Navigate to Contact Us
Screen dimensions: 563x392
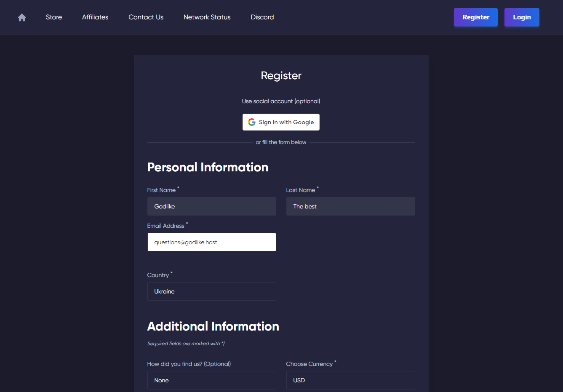[146, 17]
